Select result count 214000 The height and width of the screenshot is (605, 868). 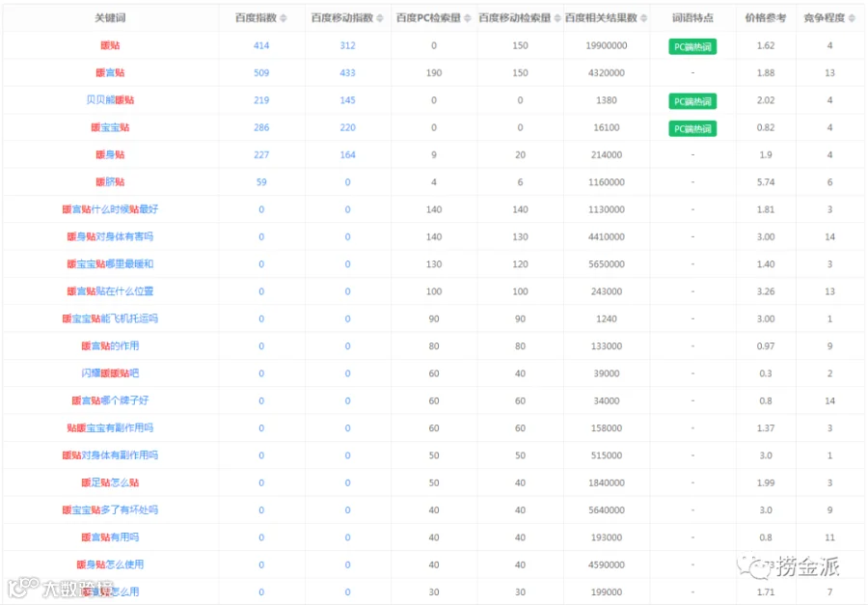click(x=607, y=154)
